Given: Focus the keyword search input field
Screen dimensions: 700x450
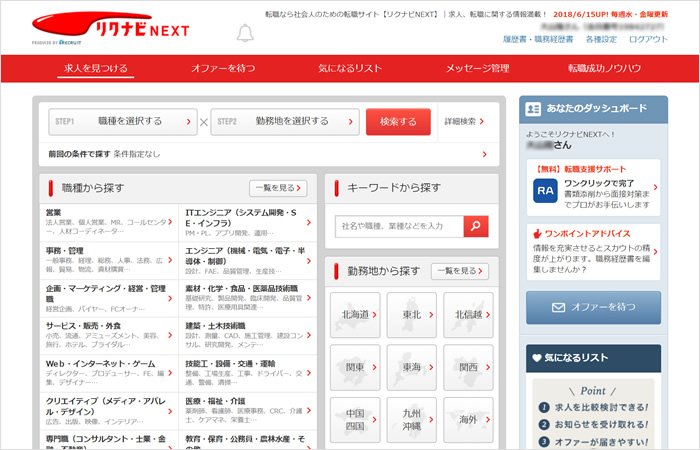Looking at the screenshot, I should pos(400,226).
